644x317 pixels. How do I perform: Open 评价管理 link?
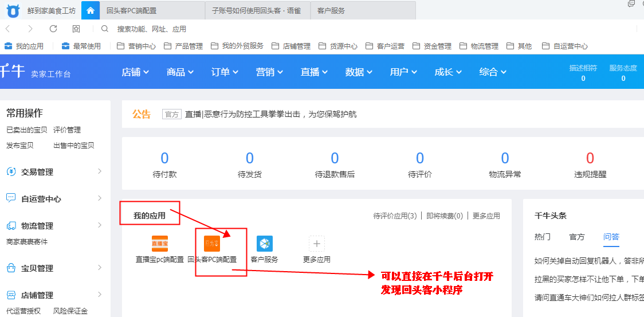tap(67, 130)
